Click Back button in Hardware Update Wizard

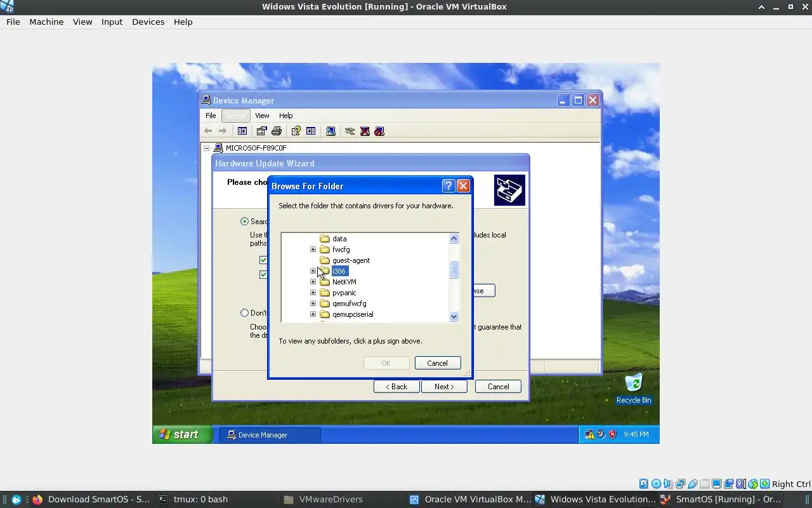(396, 386)
